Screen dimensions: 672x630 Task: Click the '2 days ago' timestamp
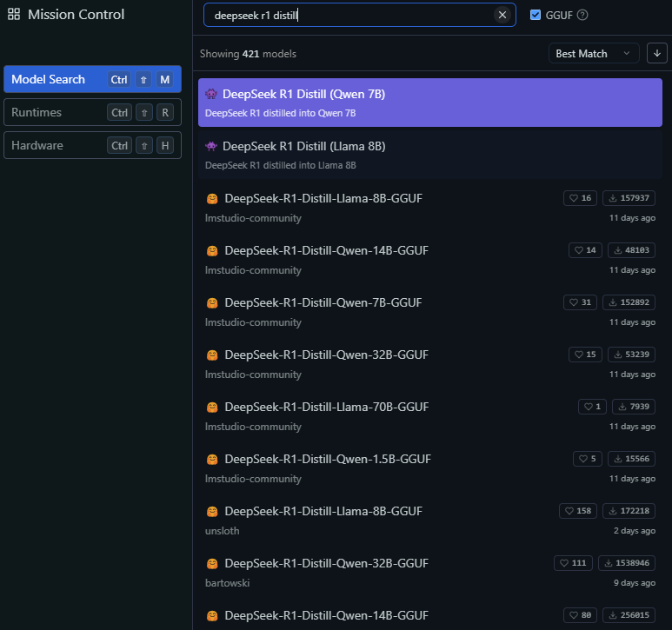pos(635,531)
